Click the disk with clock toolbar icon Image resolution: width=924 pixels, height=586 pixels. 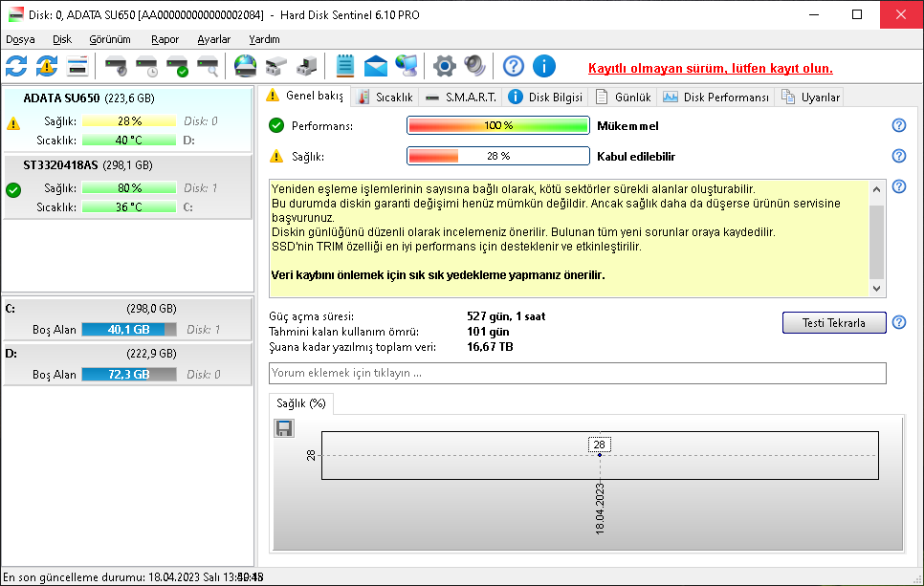[x=146, y=66]
